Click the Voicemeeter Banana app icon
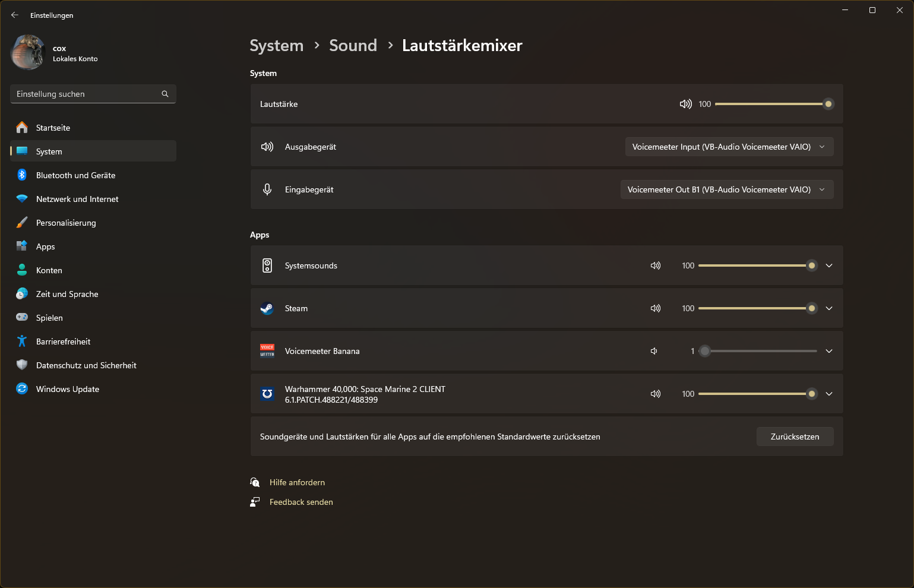Viewport: 914px width, 588px height. tap(267, 351)
